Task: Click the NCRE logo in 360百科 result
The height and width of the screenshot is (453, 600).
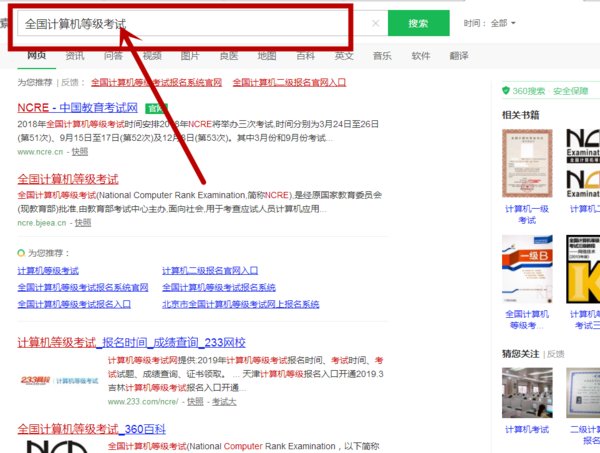Action: 57,447
